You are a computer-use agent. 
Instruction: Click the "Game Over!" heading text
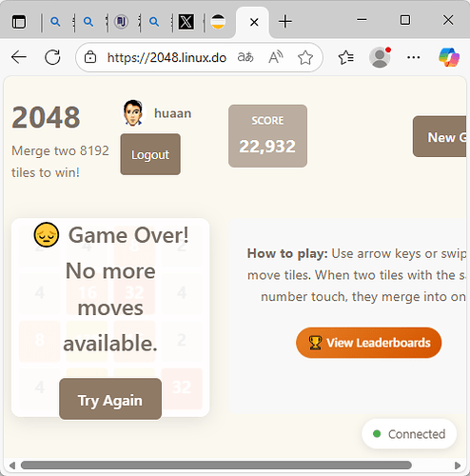(128, 235)
